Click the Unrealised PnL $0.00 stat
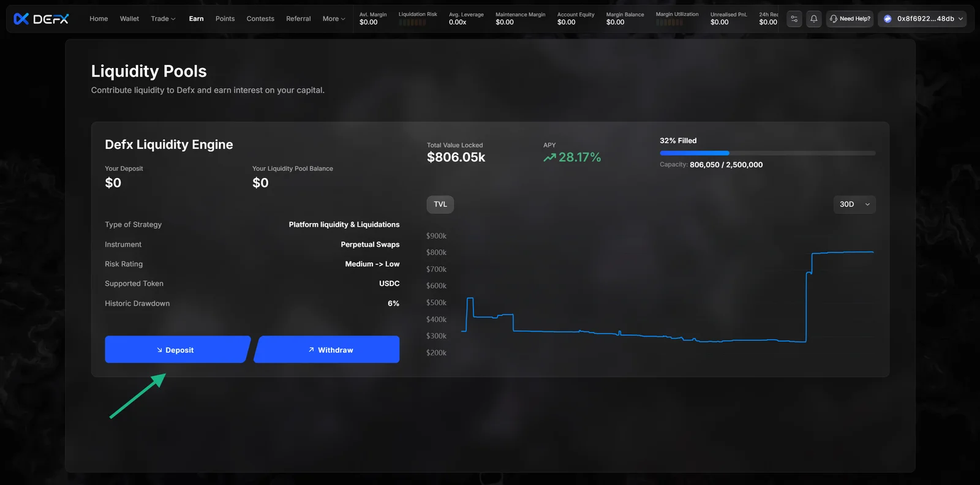Screen dimensions: 980x485 pos(729,18)
